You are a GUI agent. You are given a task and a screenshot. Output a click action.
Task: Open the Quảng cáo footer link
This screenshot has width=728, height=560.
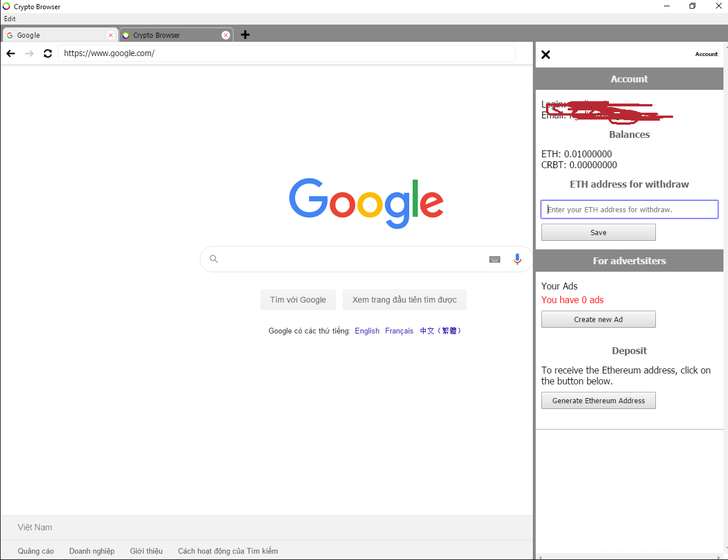[x=35, y=551]
